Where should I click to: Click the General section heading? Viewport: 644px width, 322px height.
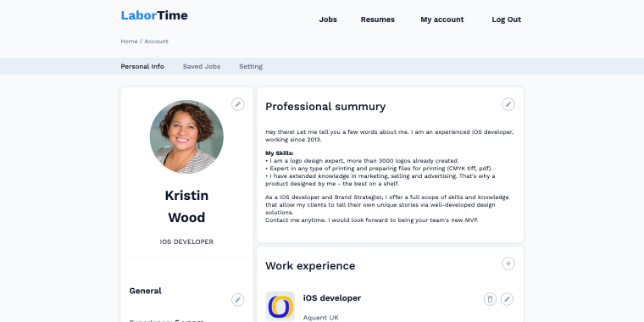coord(145,291)
